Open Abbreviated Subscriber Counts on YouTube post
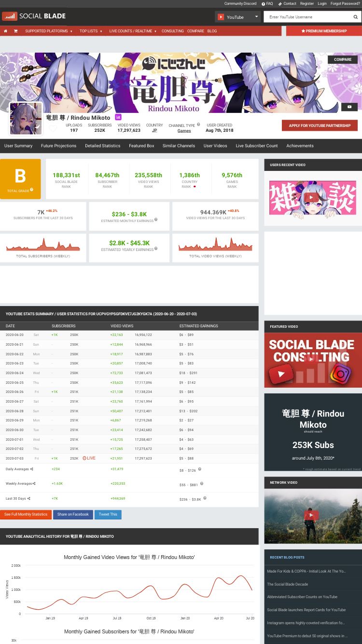 pos(302,597)
